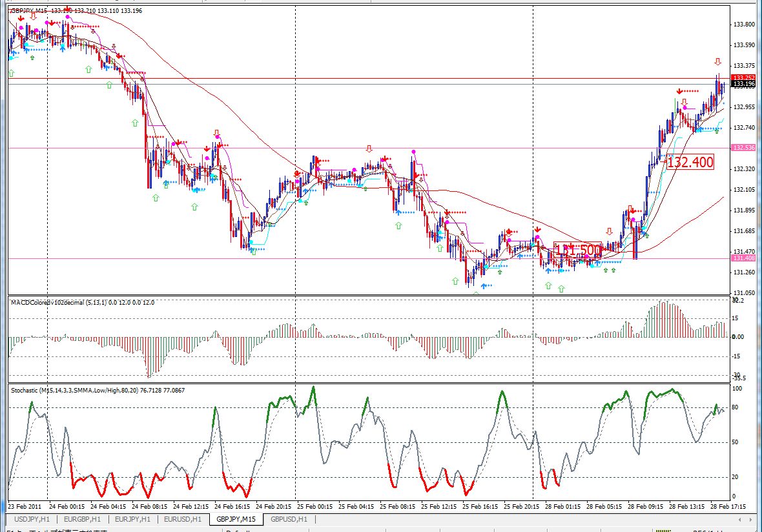The height and width of the screenshot is (532, 762).
Task: Click the 132.955 price axis value
Action: 745,107
